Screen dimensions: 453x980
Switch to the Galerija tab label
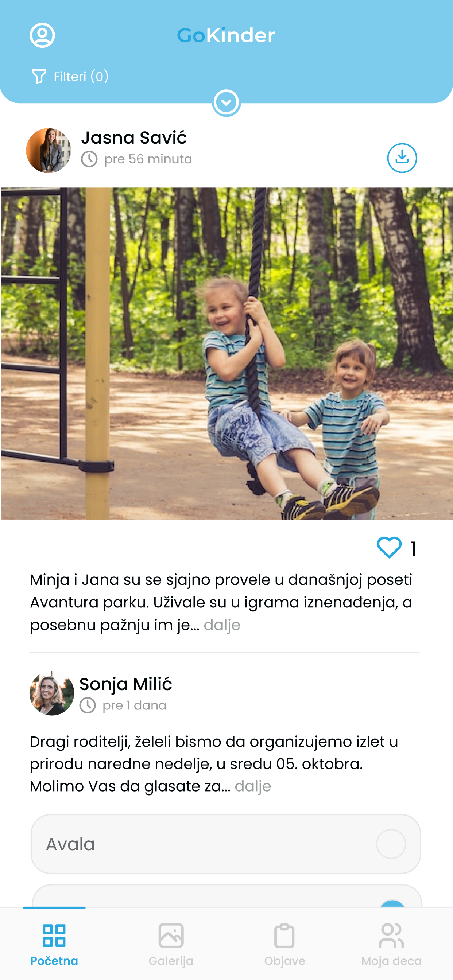pyautogui.click(x=171, y=961)
